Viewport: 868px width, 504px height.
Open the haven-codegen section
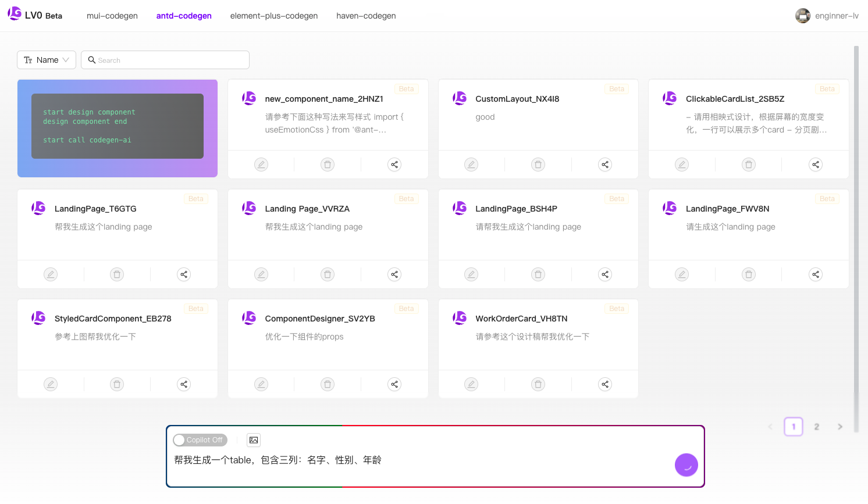(366, 16)
